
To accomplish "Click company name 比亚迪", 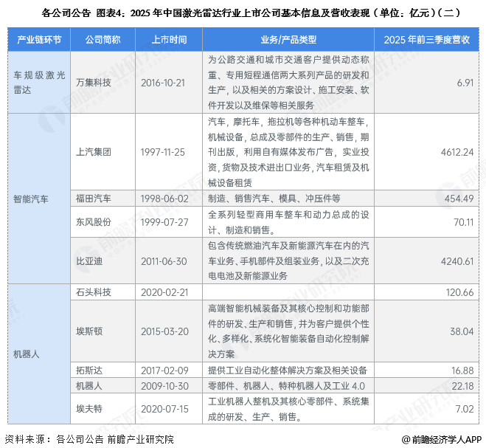I will pyautogui.click(x=89, y=261).
